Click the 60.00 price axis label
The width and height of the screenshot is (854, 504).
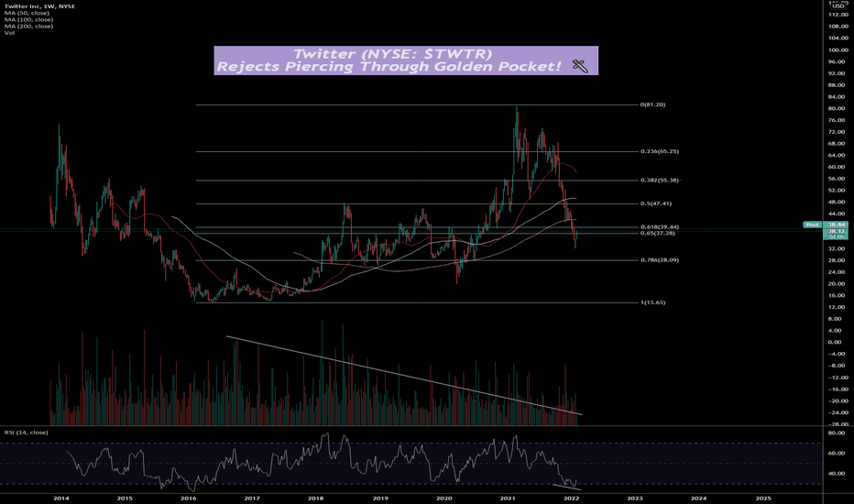tap(838, 168)
